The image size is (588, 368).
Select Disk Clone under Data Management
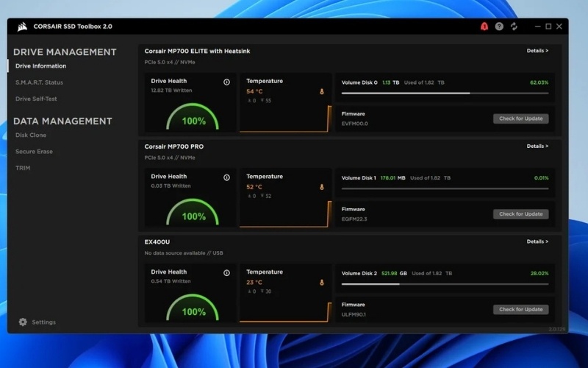pyautogui.click(x=31, y=135)
